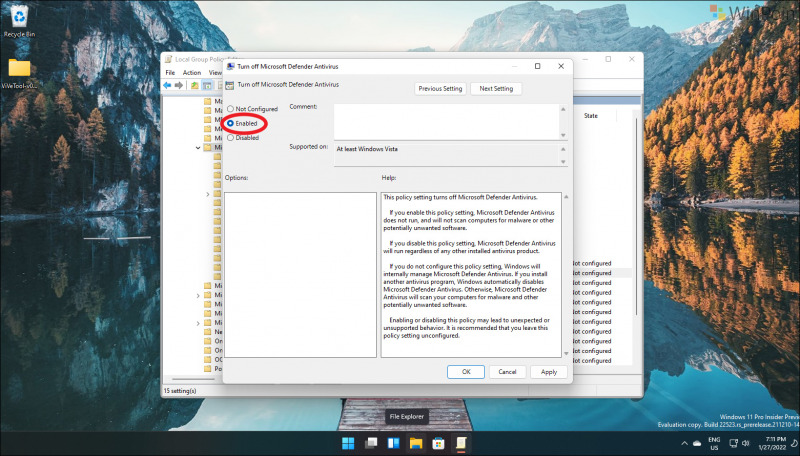Screen dimensions: 800x456
Task: Click Group Policy Editor vertical scrollbar
Action: (636, 214)
